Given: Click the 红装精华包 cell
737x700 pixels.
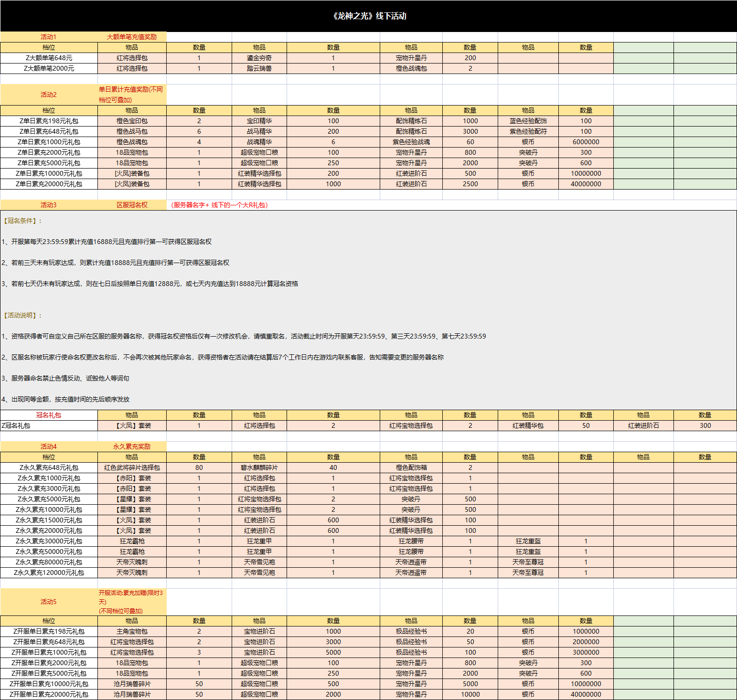Looking at the screenshot, I should click(x=528, y=425).
